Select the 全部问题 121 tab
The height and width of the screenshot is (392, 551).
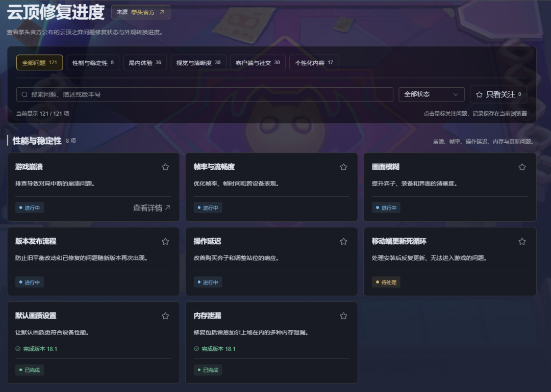click(39, 63)
